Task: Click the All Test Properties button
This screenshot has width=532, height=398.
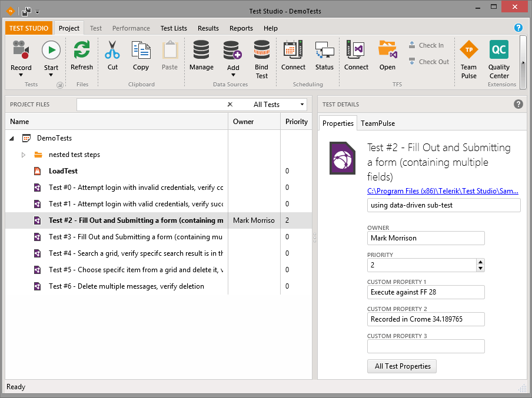Action: coord(402,366)
